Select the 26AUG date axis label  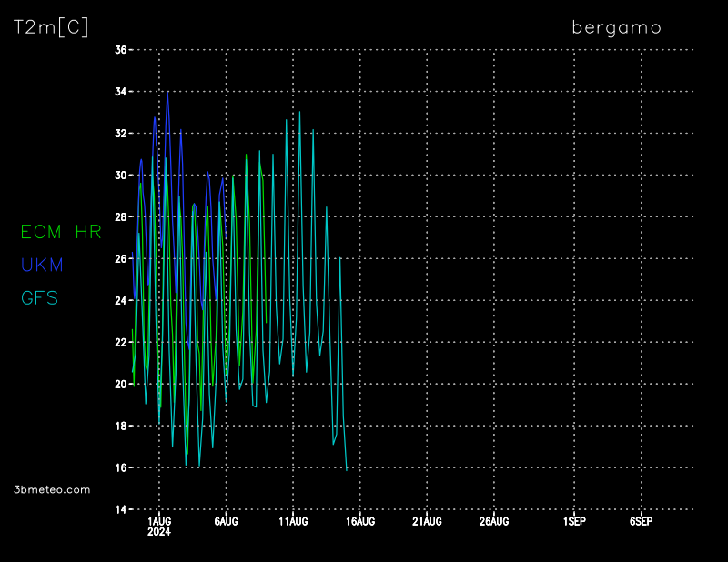pos(494,521)
